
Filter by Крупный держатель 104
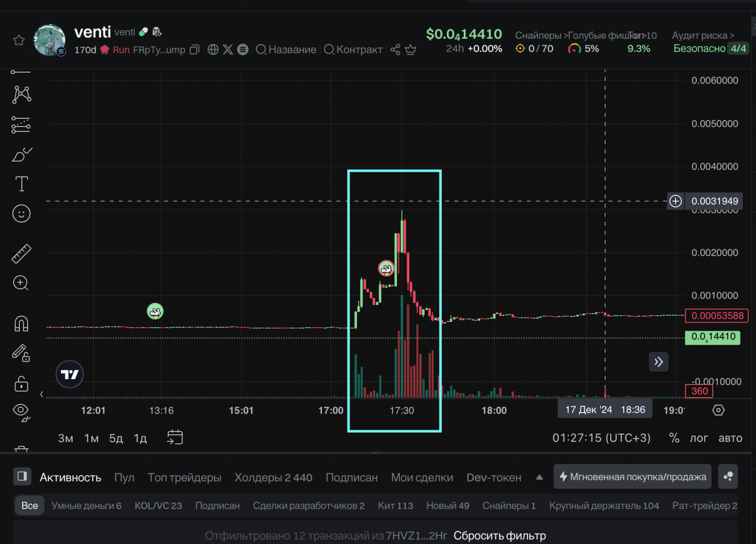[604, 506]
